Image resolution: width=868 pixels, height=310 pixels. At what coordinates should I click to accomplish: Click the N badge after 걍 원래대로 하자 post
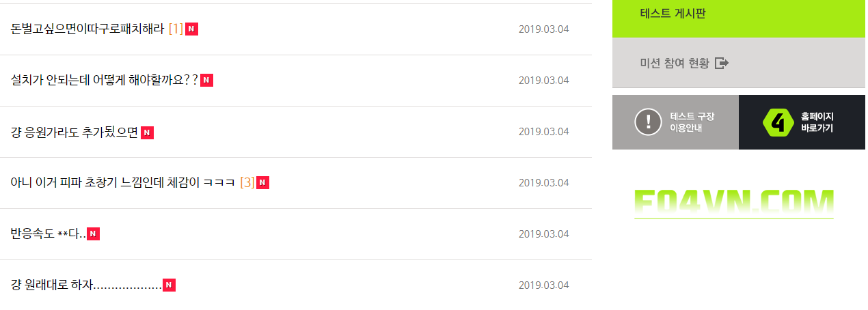click(x=169, y=285)
